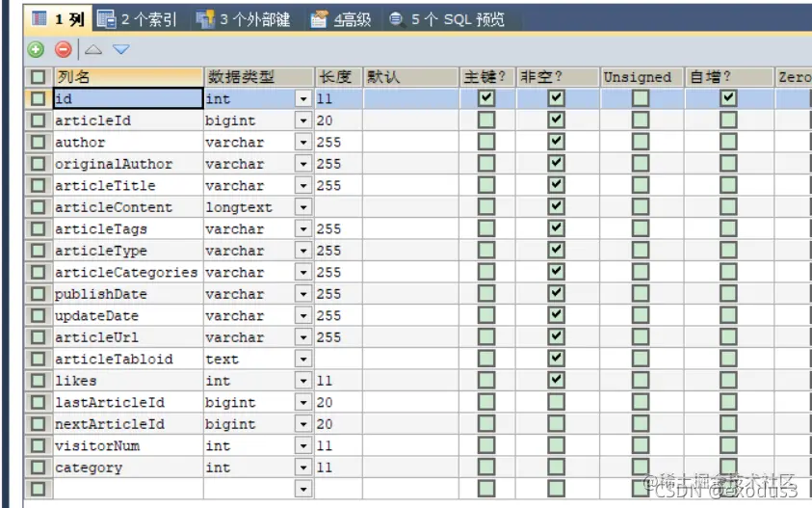Enable not-null checkbox for lastArticleId
Viewport: 812px width, 508px height.
pyautogui.click(x=556, y=402)
